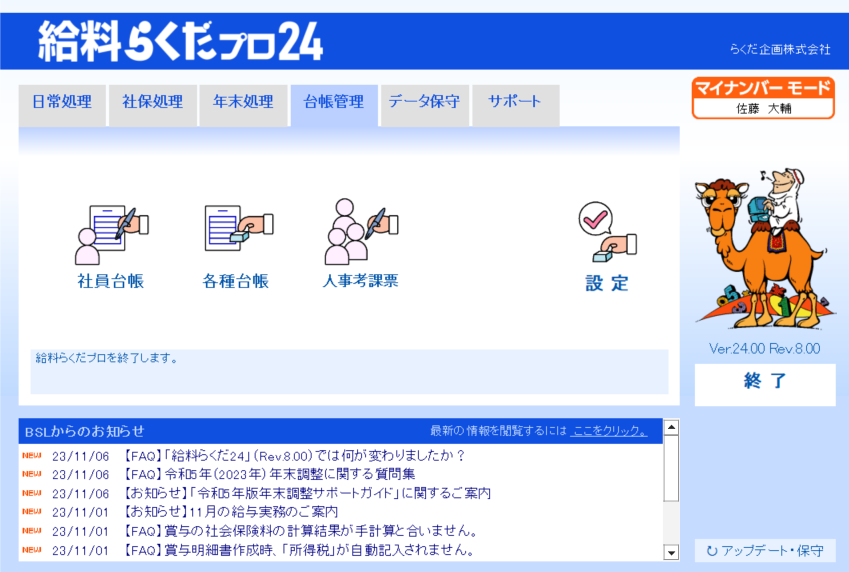The image size is (849, 572).
Task: Open the 社員台帳 employee ledger icon
Action: point(110,246)
